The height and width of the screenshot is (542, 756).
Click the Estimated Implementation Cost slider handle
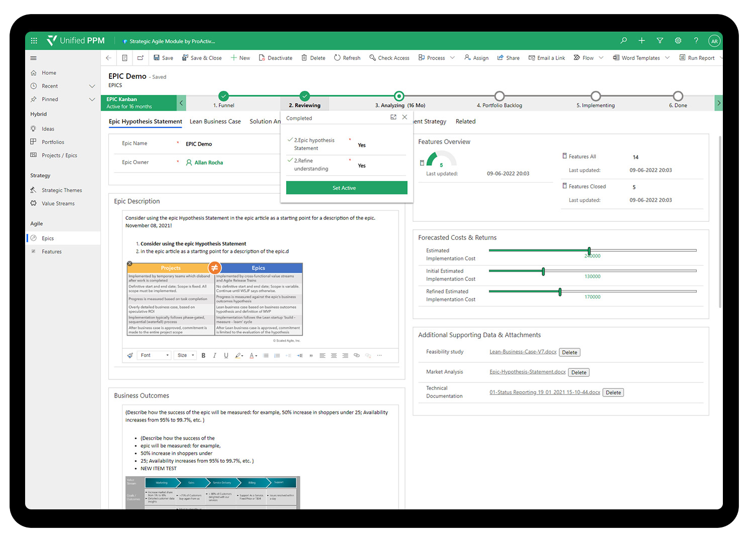pos(589,250)
